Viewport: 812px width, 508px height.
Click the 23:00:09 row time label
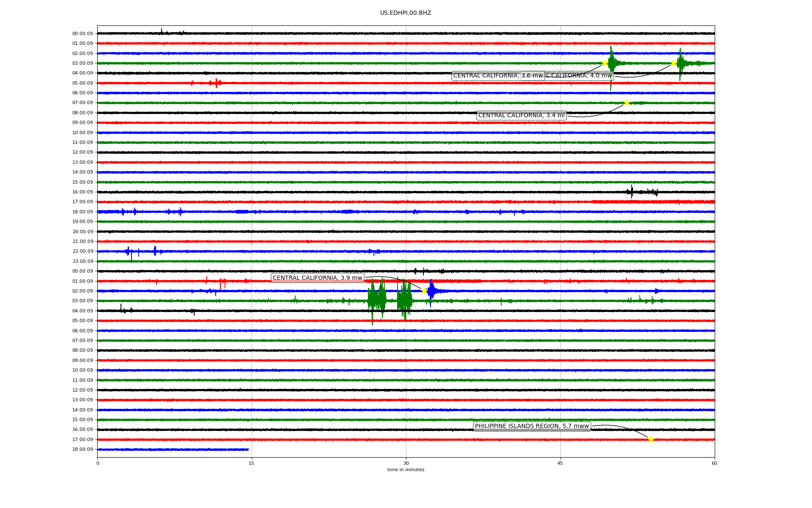(x=82, y=261)
